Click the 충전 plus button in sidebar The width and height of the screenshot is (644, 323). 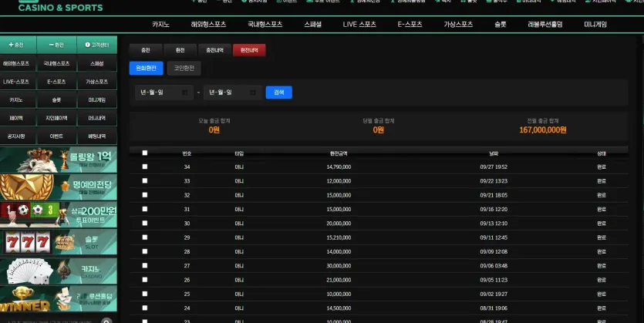(18, 45)
